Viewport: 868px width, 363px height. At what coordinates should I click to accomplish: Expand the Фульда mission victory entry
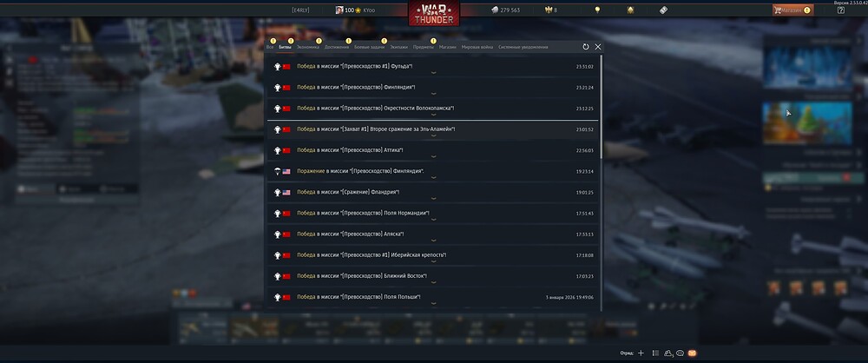pos(432,67)
